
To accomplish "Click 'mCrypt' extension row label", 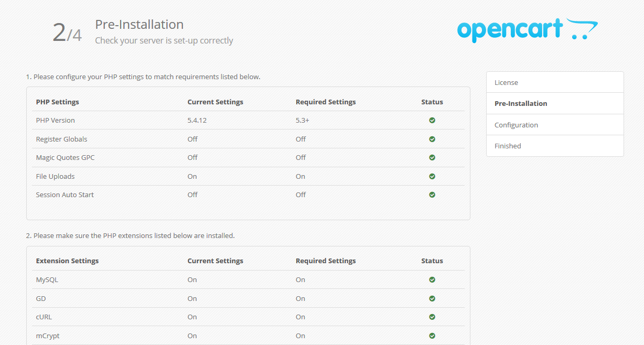I will pyautogui.click(x=48, y=336).
